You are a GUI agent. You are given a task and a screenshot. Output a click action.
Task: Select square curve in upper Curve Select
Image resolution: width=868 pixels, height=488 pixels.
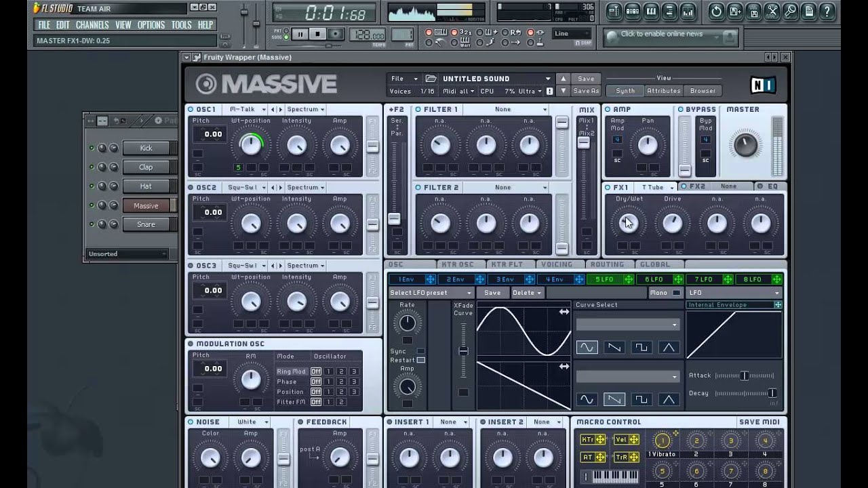[x=641, y=347]
